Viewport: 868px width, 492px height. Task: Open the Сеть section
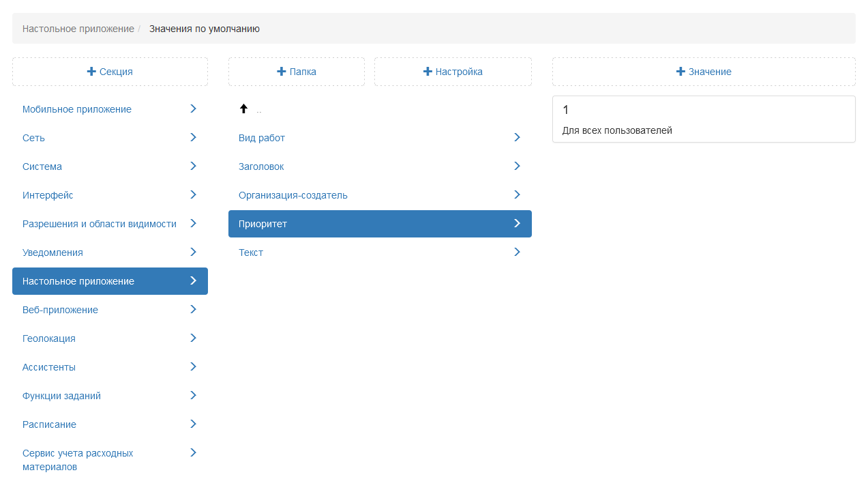(33, 138)
